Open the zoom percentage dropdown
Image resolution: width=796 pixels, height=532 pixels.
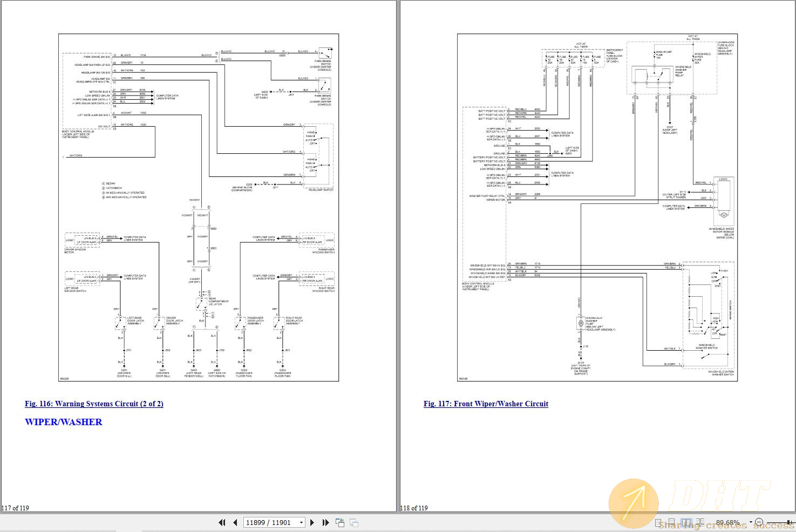[x=751, y=522]
